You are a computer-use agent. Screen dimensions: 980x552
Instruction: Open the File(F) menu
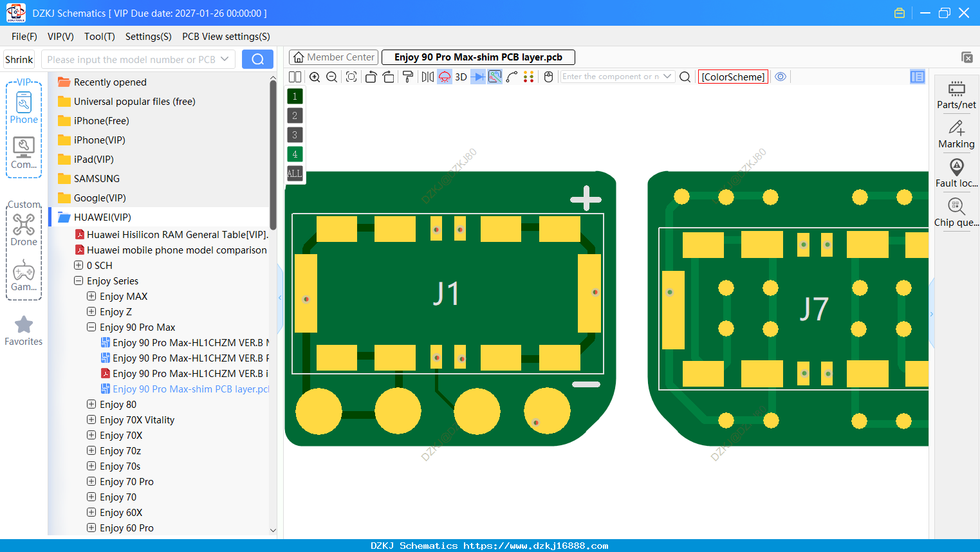[24, 37]
